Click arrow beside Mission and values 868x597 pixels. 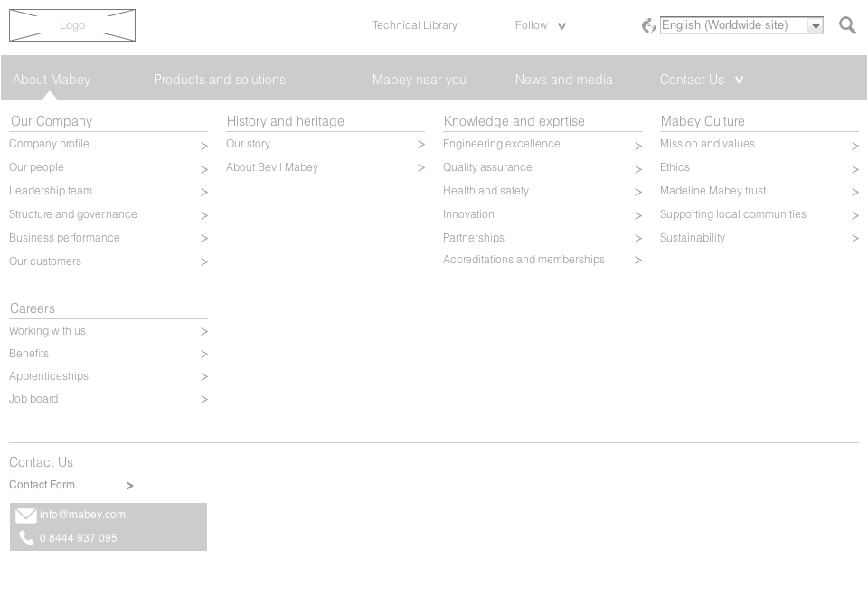855,146
